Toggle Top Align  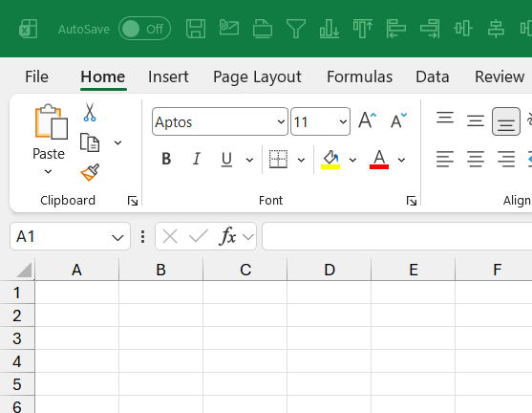pos(445,118)
